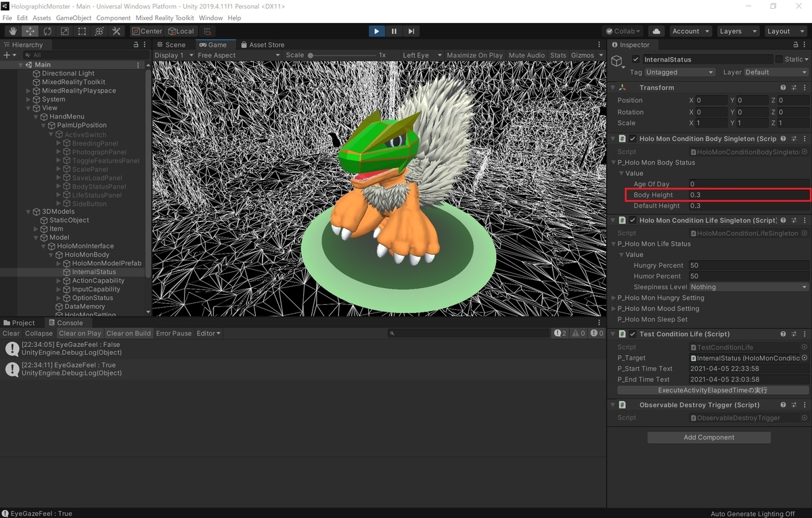
Task: Open object picker for P_Target field
Action: coord(804,358)
